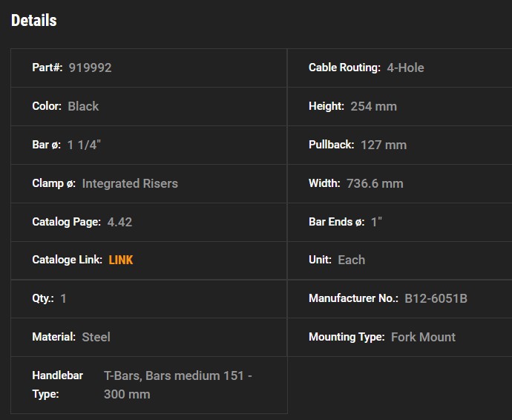Click the Unit value Each
This screenshot has width=512, height=420.
point(351,260)
